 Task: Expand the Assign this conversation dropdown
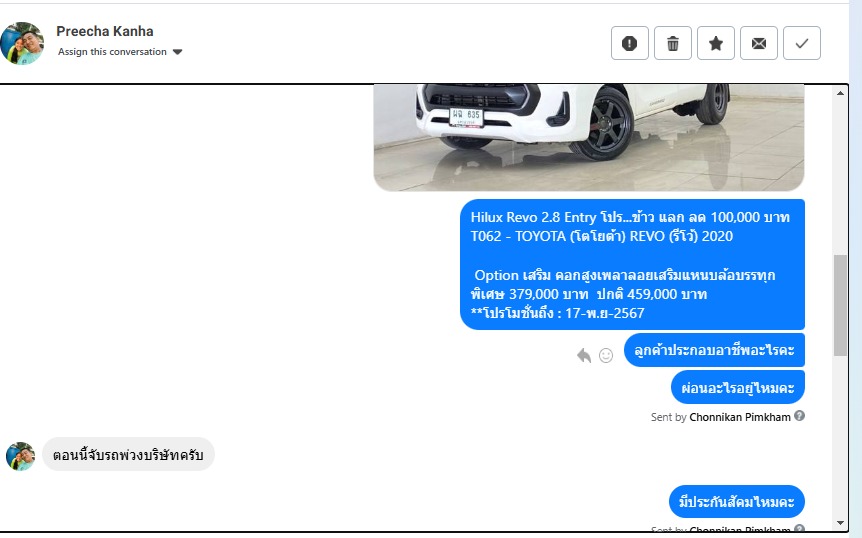coord(120,52)
